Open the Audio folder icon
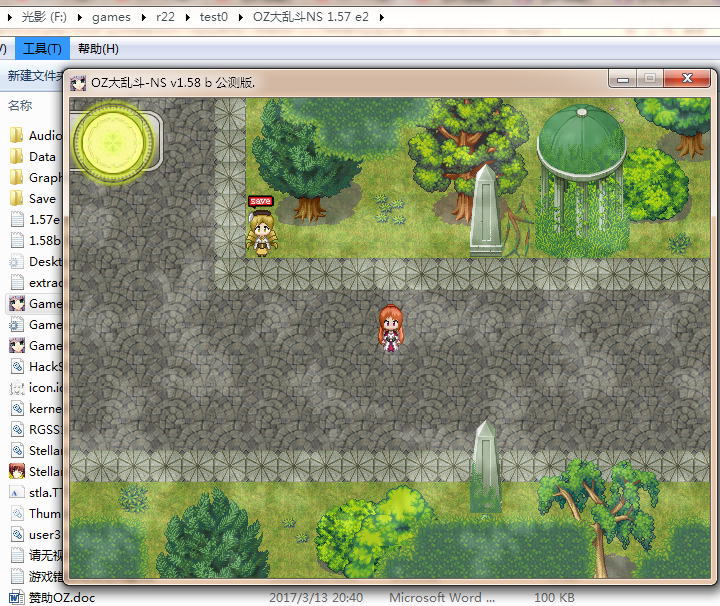Viewport: 720px width, 606px height. point(17,135)
